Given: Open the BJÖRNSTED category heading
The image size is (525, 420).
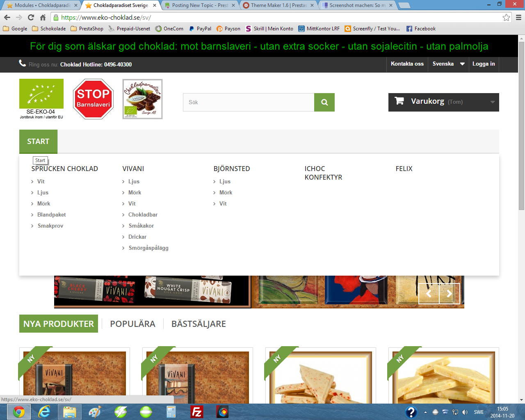Looking at the screenshot, I should pos(232,169).
